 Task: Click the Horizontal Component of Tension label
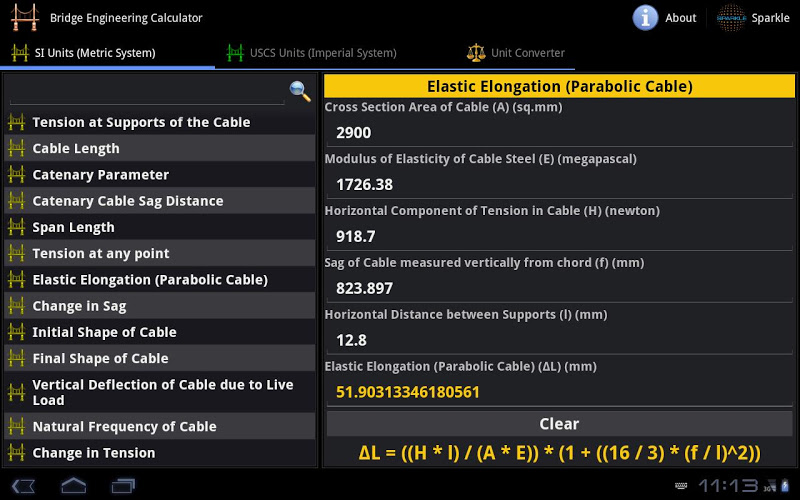(492, 211)
